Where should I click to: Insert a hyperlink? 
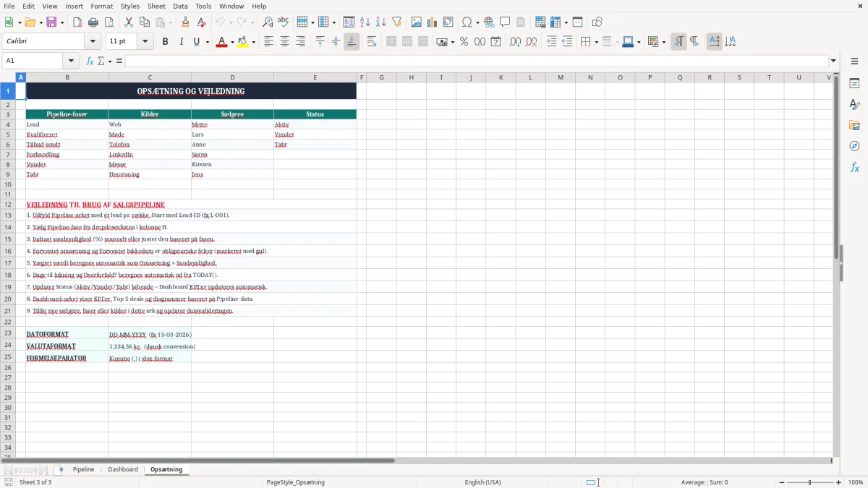click(x=489, y=22)
